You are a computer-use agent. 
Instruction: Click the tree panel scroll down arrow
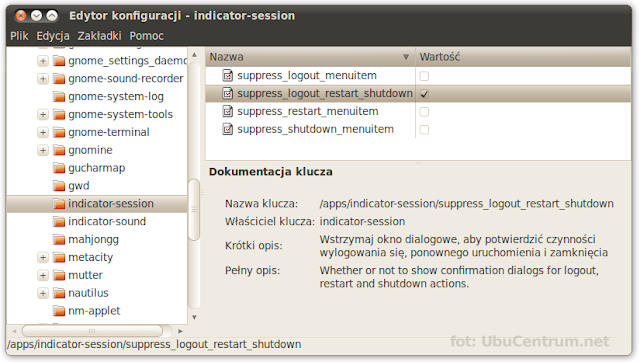(194, 317)
